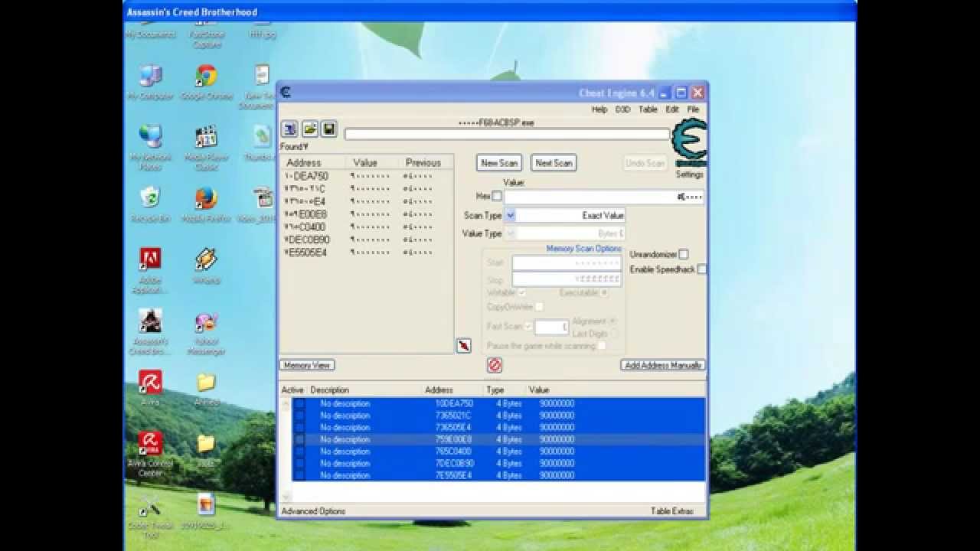The image size is (980, 551).
Task: Click the large Cheat Engine logo
Action: 689,143
